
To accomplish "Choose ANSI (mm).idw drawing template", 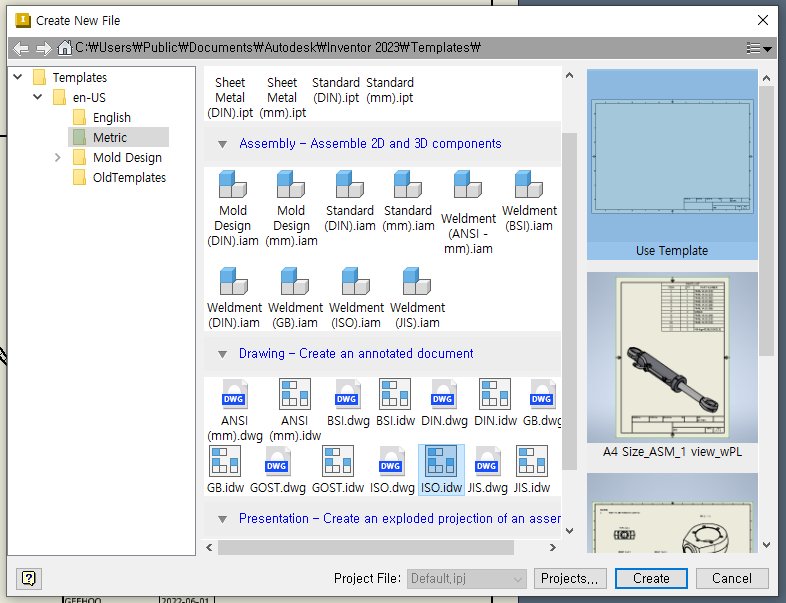I will pos(295,411).
